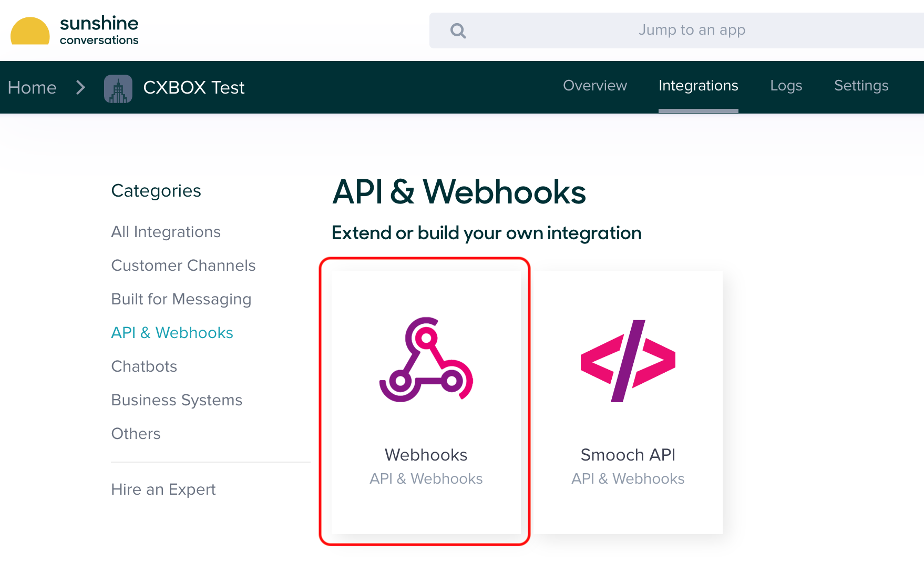Click the Hire an Expert link
Viewport: 924px width, 572px height.
point(163,489)
